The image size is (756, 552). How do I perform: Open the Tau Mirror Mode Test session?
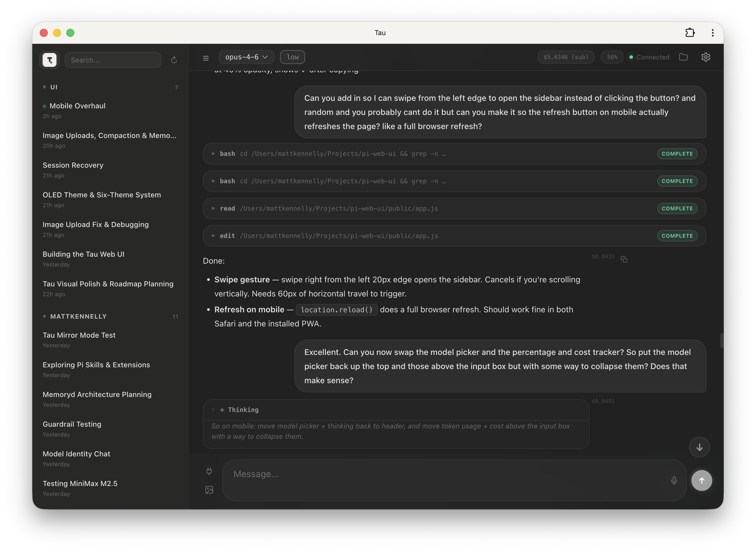[x=110, y=340]
